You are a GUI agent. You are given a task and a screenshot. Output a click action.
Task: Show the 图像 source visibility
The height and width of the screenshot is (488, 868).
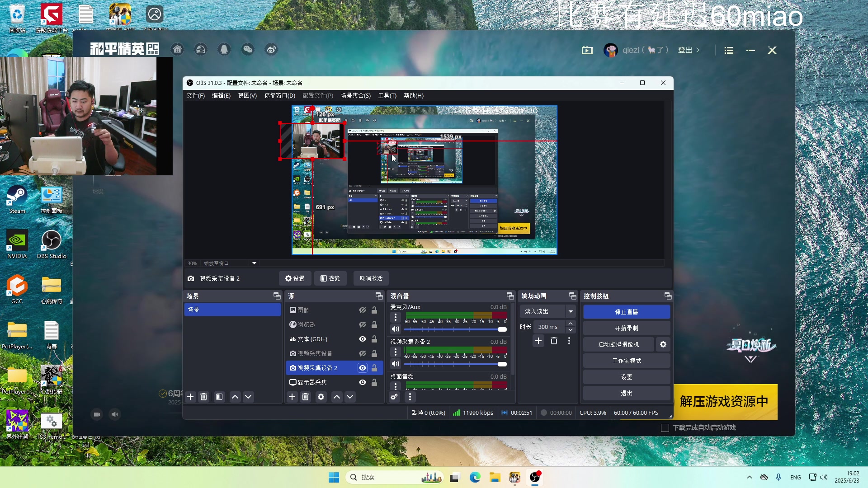[363, 310]
